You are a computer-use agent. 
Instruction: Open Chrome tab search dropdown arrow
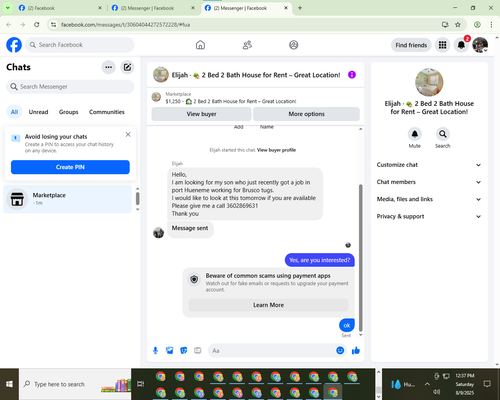pyautogui.click(x=7, y=8)
